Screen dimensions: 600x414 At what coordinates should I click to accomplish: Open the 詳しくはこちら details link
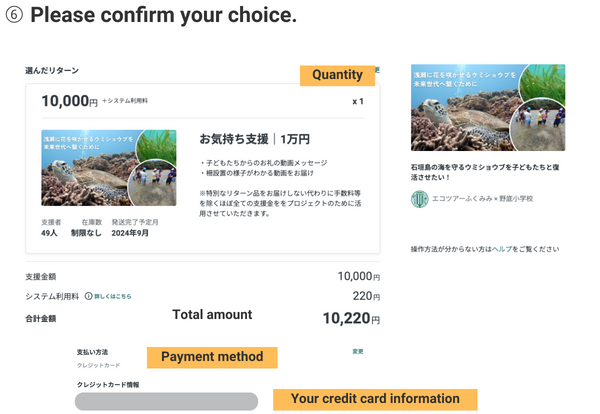tap(113, 296)
